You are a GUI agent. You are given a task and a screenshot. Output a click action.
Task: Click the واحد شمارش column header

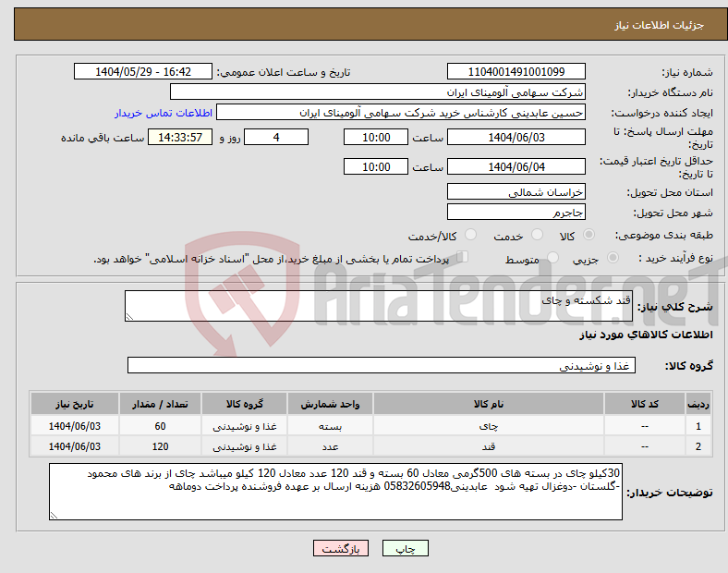tap(330, 404)
